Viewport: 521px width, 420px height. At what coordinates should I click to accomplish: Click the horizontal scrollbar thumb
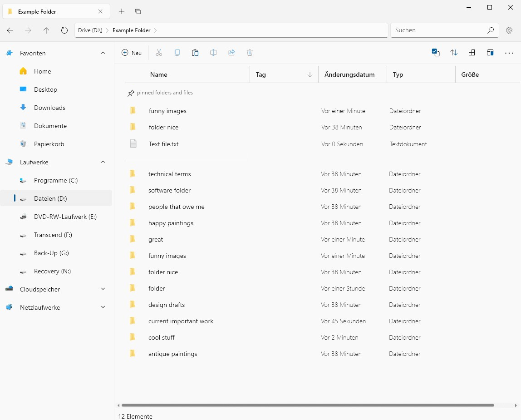(308, 405)
